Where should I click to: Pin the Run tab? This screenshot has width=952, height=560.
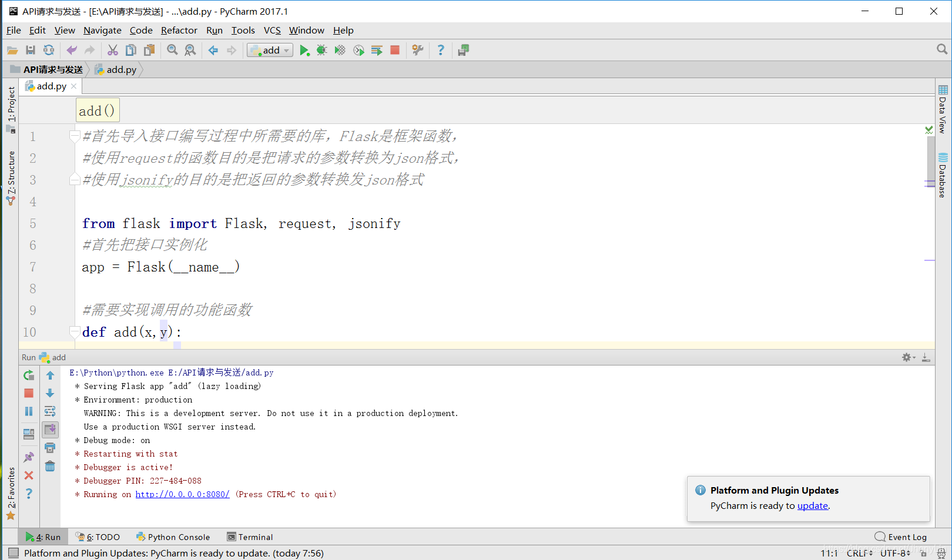coord(28,457)
